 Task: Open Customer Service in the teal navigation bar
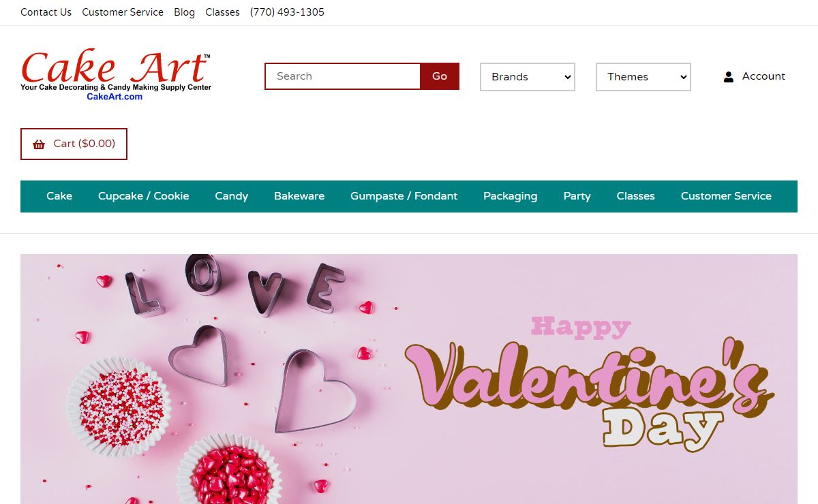point(726,196)
